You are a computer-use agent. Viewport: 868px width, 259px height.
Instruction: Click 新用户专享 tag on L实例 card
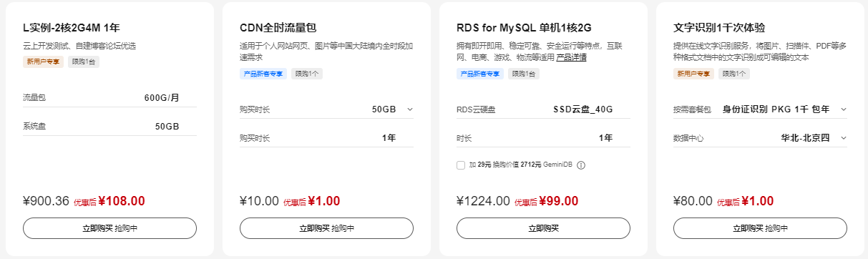coord(43,62)
